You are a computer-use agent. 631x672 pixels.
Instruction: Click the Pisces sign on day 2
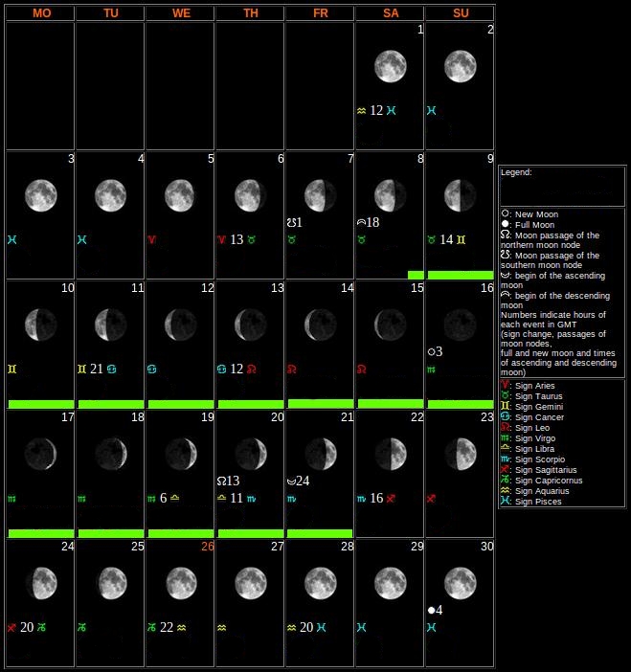click(x=432, y=110)
